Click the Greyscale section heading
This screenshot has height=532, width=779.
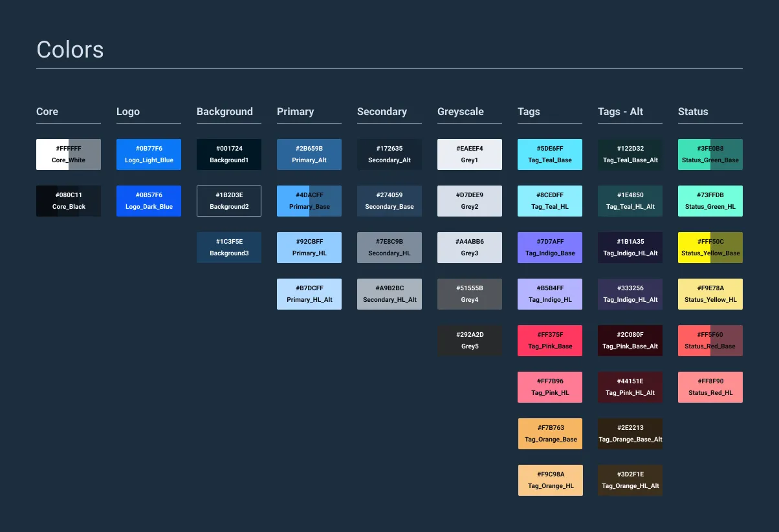(x=460, y=111)
